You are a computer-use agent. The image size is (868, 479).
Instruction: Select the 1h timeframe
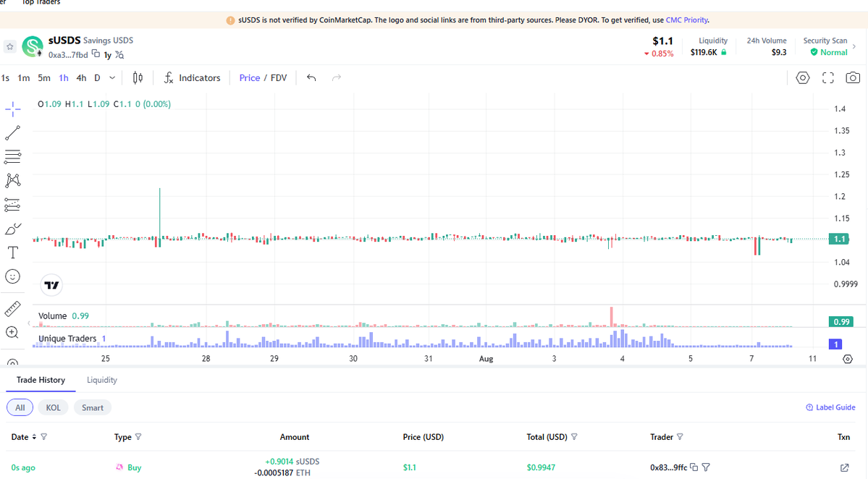coord(64,78)
